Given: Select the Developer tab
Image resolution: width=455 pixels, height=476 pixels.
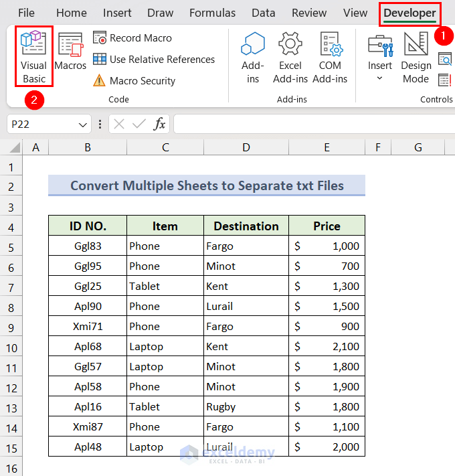Looking at the screenshot, I should (409, 13).
